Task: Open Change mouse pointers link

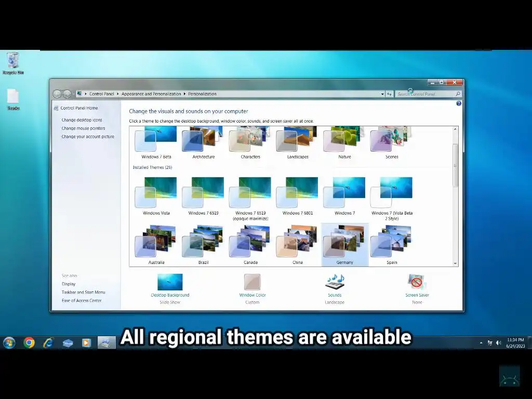Action: [83, 128]
